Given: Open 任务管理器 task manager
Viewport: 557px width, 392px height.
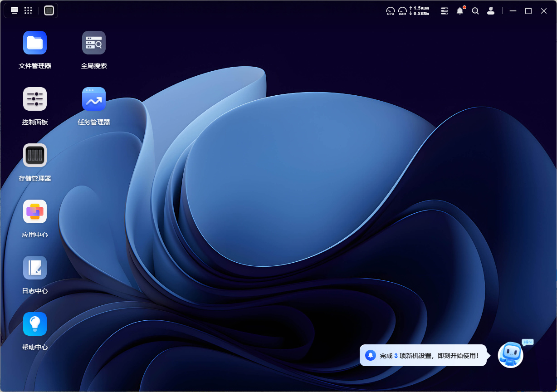Looking at the screenshot, I should point(94,99).
